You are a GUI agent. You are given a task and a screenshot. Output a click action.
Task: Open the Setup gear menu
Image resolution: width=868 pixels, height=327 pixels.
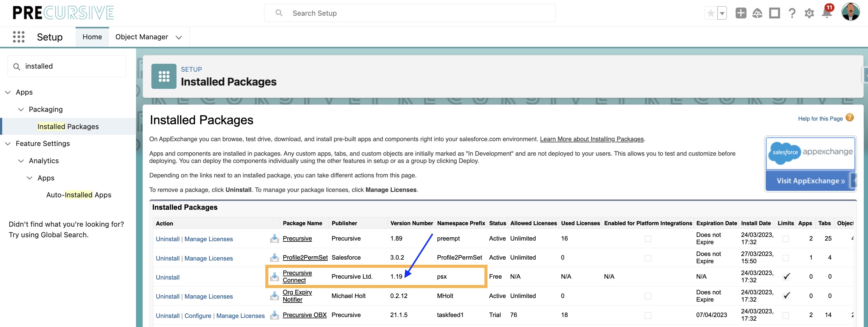pyautogui.click(x=809, y=13)
